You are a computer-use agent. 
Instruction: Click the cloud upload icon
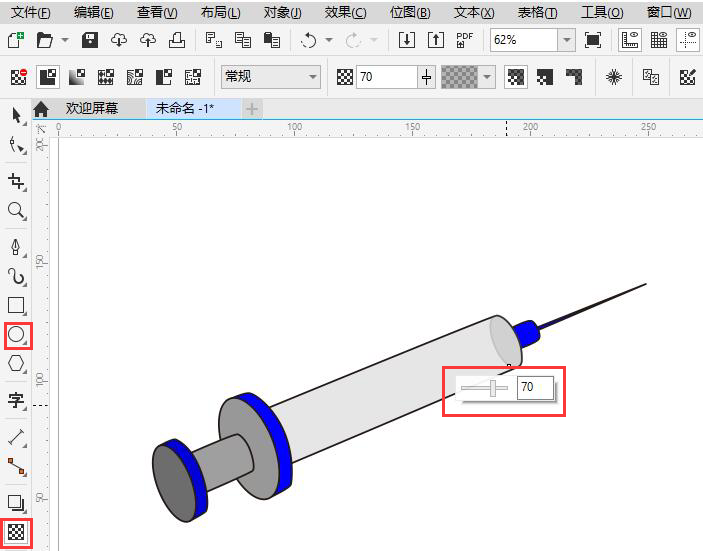coord(148,40)
